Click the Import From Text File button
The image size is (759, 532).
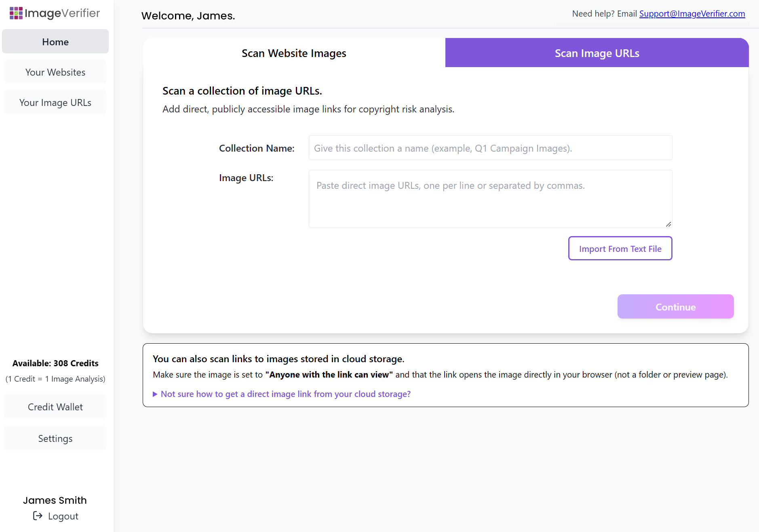click(620, 248)
